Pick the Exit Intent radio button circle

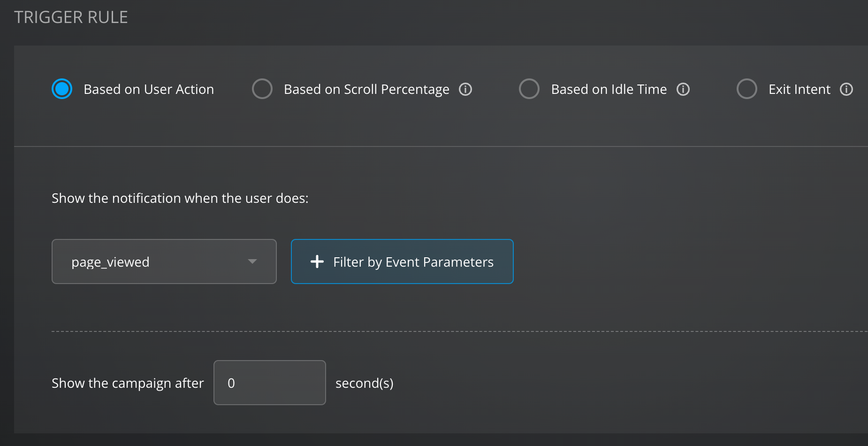point(746,89)
